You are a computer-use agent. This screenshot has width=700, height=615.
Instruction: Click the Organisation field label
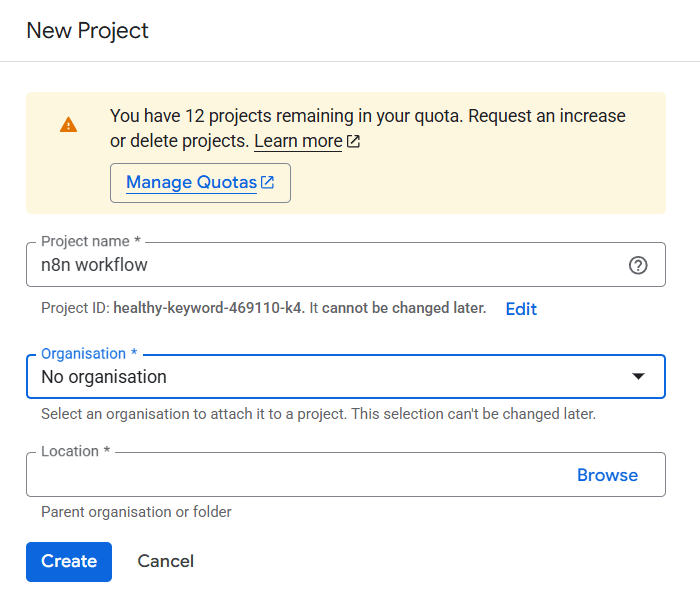point(88,354)
